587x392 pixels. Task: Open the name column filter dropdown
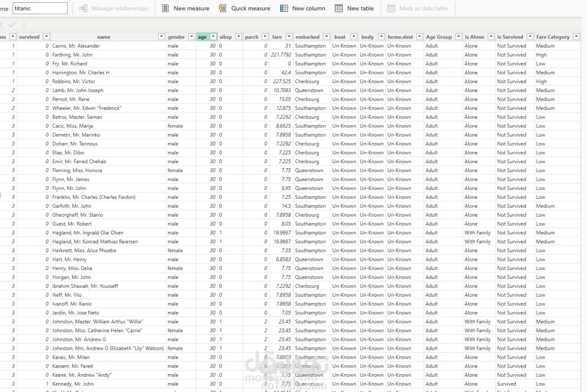pos(161,37)
